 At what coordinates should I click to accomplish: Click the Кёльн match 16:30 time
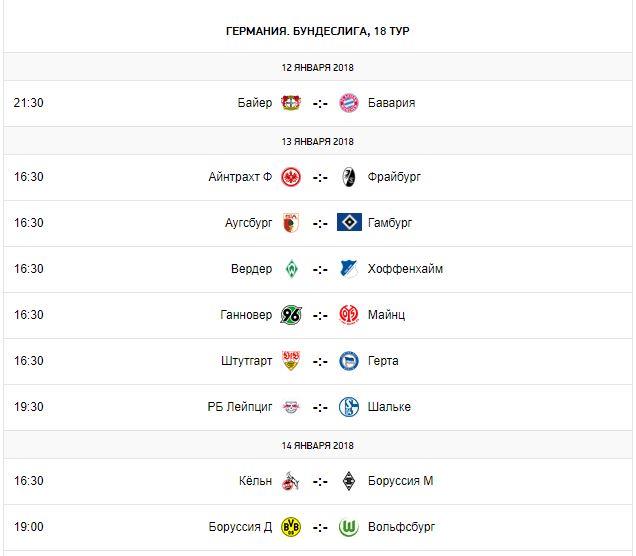click(29, 481)
